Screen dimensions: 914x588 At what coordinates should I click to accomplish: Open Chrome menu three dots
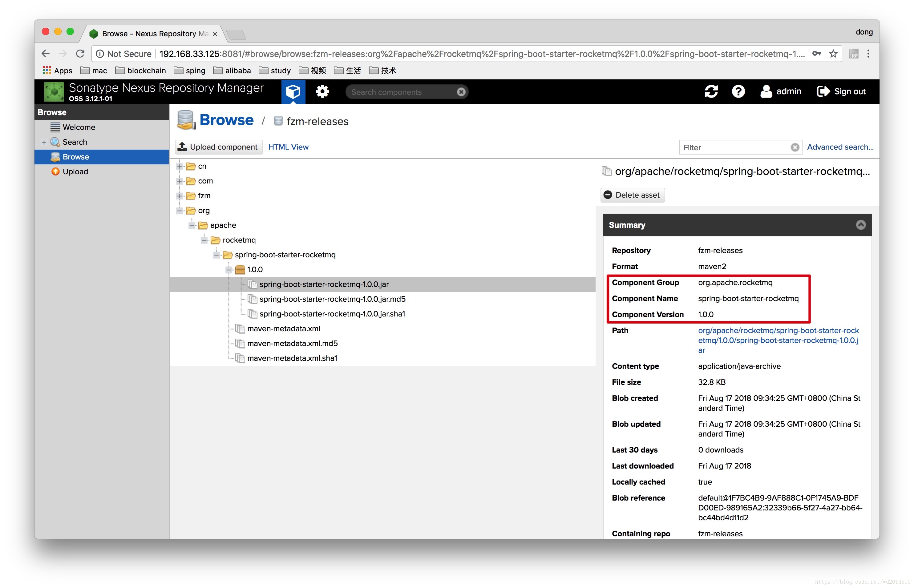click(868, 54)
